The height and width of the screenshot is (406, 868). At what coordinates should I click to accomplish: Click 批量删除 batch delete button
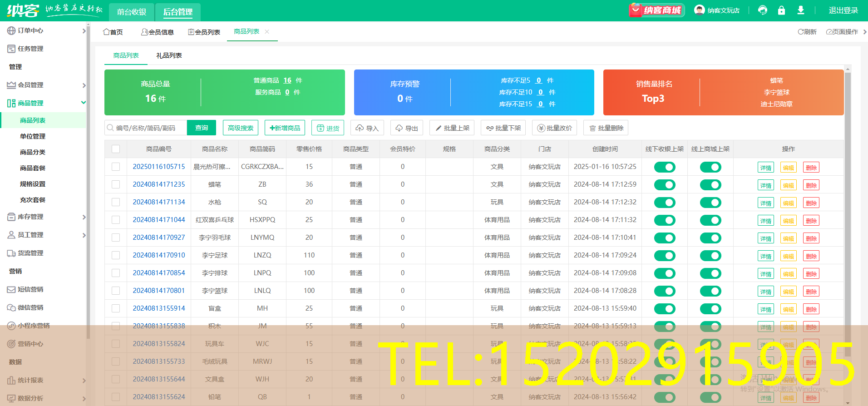point(606,128)
